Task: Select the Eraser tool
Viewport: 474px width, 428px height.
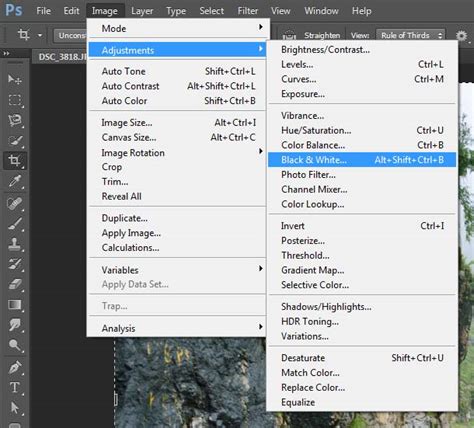Action: 15,285
